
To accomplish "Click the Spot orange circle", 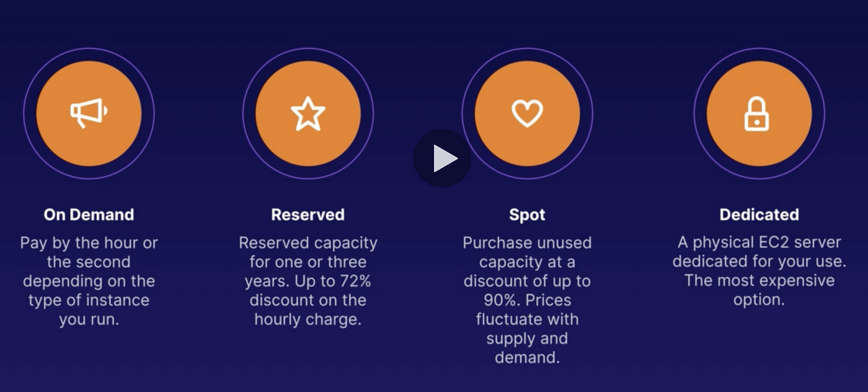I will (527, 114).
